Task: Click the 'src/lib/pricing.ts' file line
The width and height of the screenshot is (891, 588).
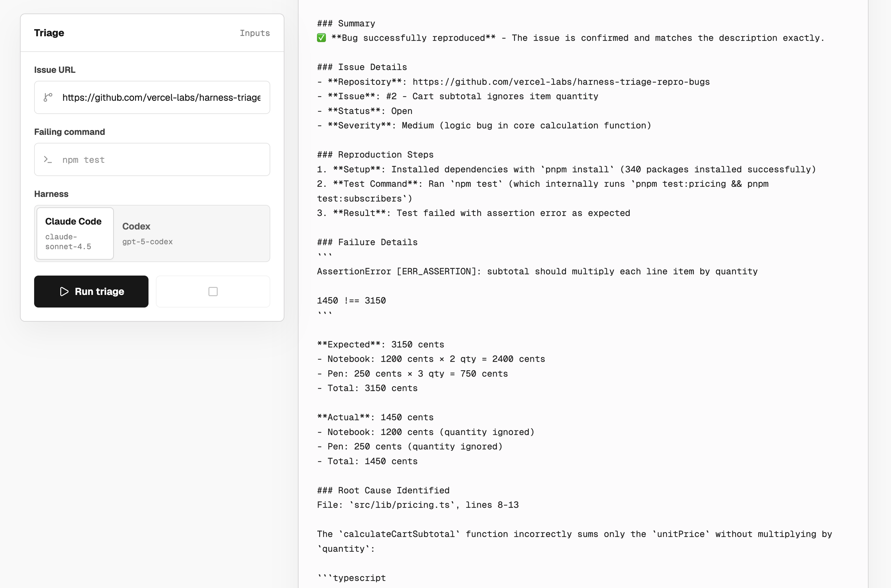Action: click(418, 505)
